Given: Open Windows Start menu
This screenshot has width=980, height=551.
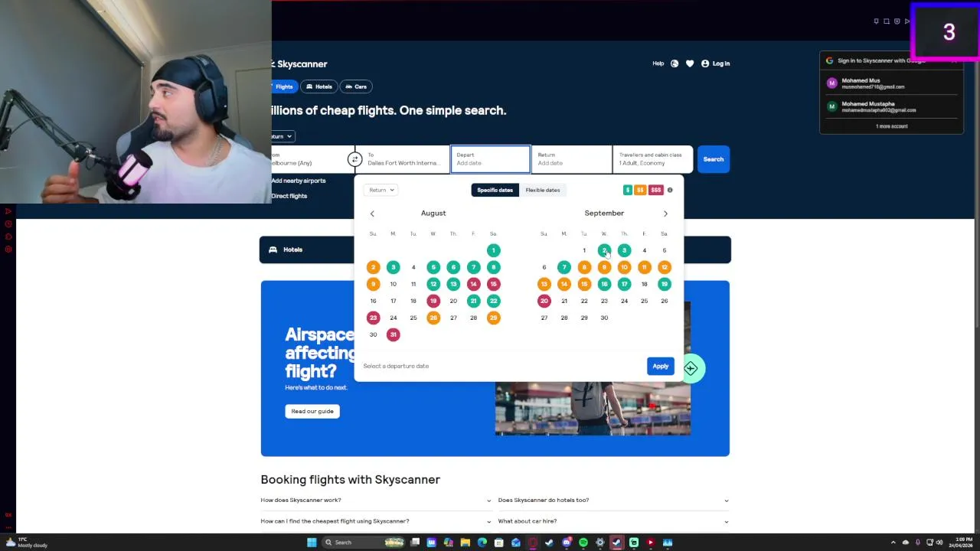Looking at the screenshot, I should 312,543.
